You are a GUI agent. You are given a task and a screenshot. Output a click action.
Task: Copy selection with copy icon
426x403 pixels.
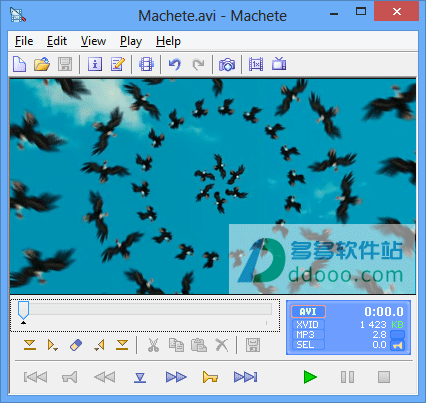(176, 345)
